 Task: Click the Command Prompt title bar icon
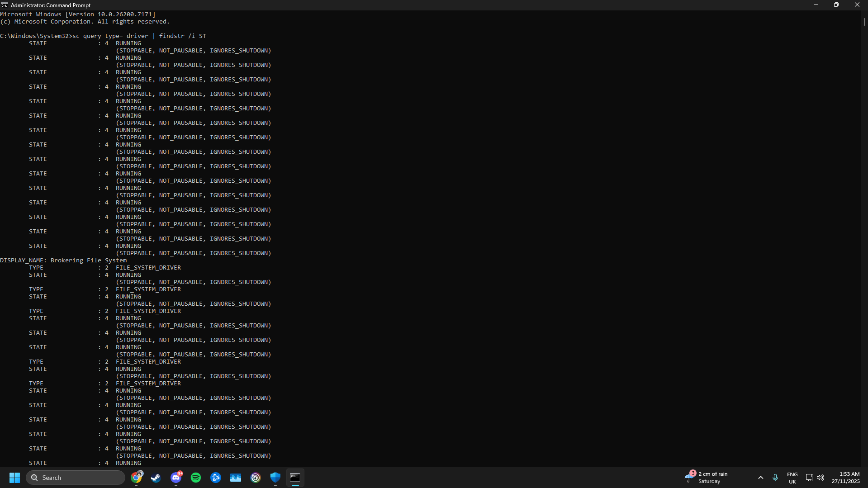click(x=5, y=5)
